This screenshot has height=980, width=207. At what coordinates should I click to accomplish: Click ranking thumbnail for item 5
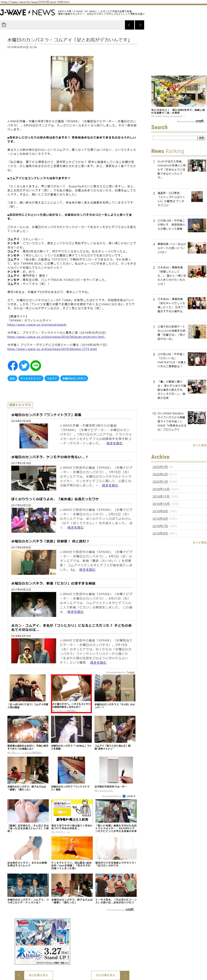(197, 272)
